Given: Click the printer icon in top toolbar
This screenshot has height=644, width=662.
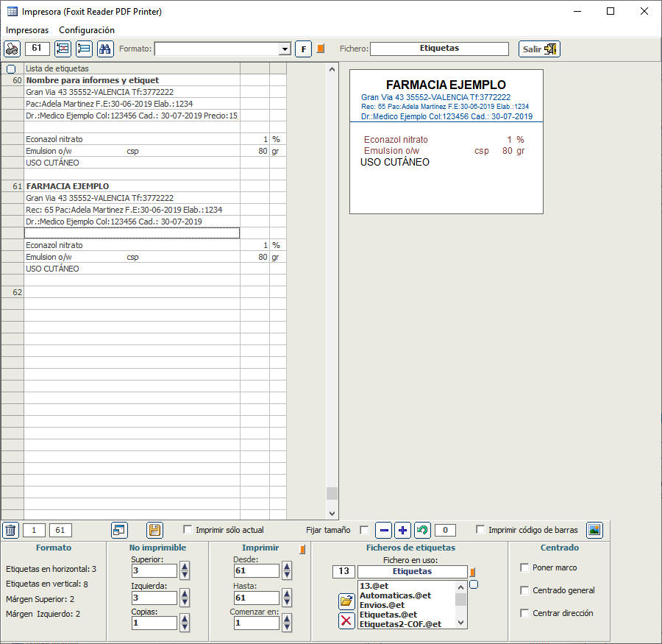Looking at the screenshot, I should pyautogui.click(x=12, y=49).
